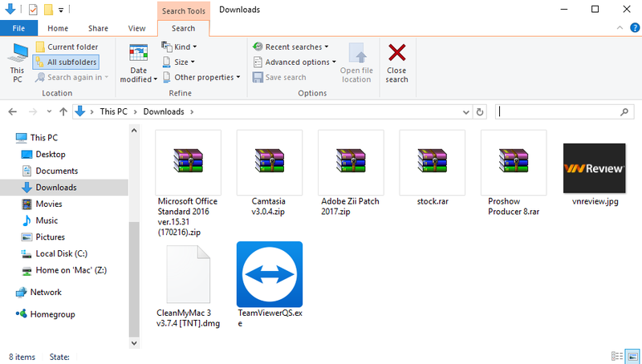Switch to the View ribbon tab

(138, 28)
